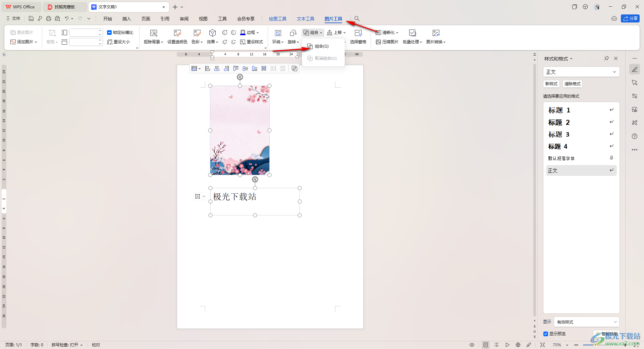Switch to the 开始 Home tab
Screen dimensions: 644x349
click(108, 19)
